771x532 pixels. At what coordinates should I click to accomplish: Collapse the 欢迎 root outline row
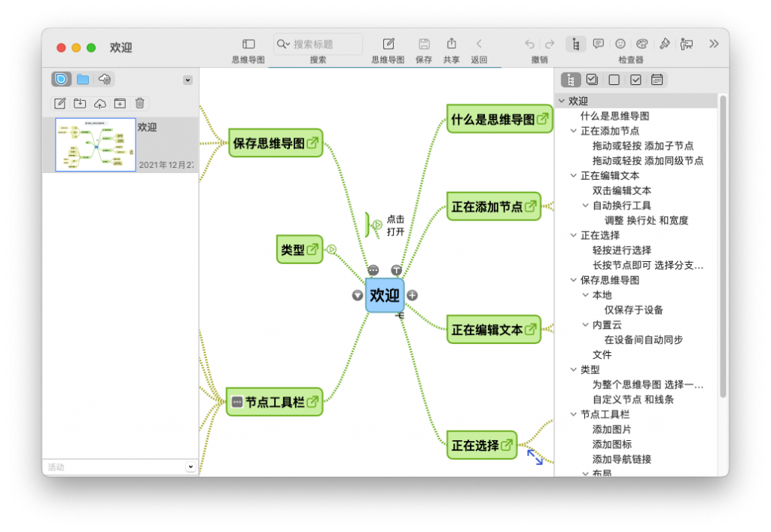(562, 101)
